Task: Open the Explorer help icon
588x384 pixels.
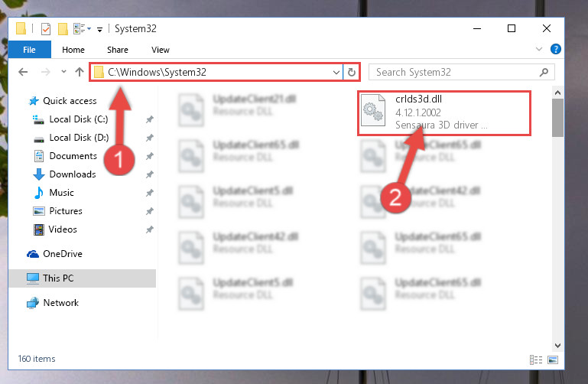Action: tap(555, 49)
